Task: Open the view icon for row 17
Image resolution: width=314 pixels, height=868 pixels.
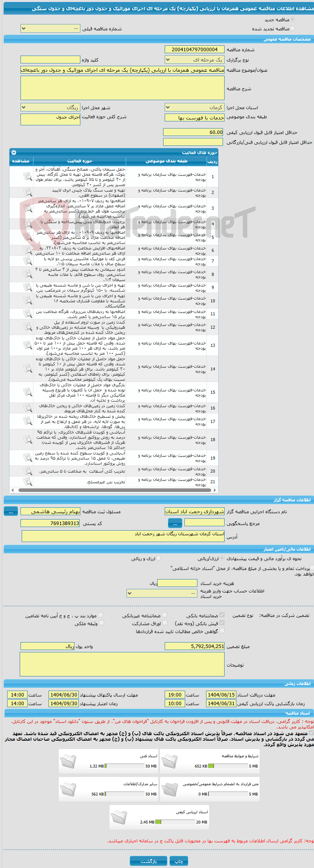Action: coord(28,421)
